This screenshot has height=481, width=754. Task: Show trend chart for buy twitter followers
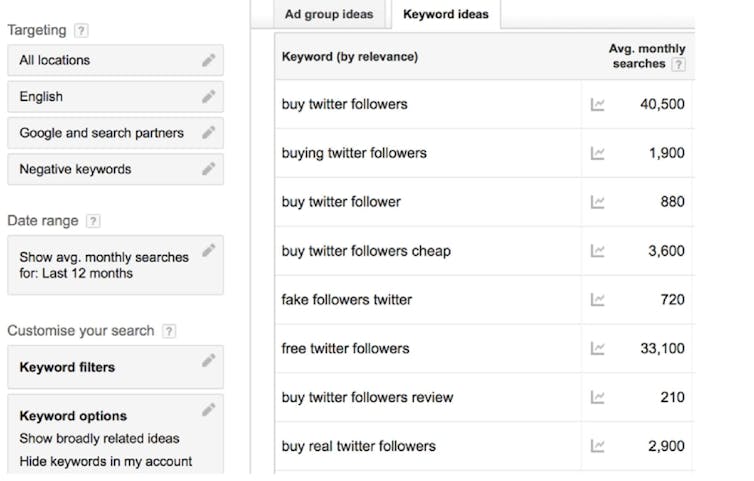coord(597,104)
